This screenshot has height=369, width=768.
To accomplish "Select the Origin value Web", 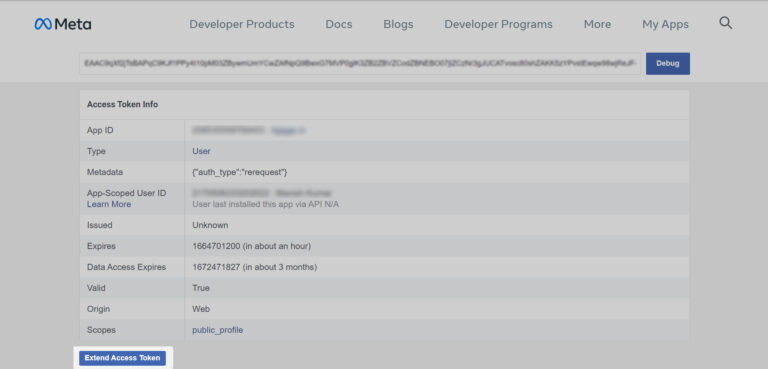I will tap(201, 309).
